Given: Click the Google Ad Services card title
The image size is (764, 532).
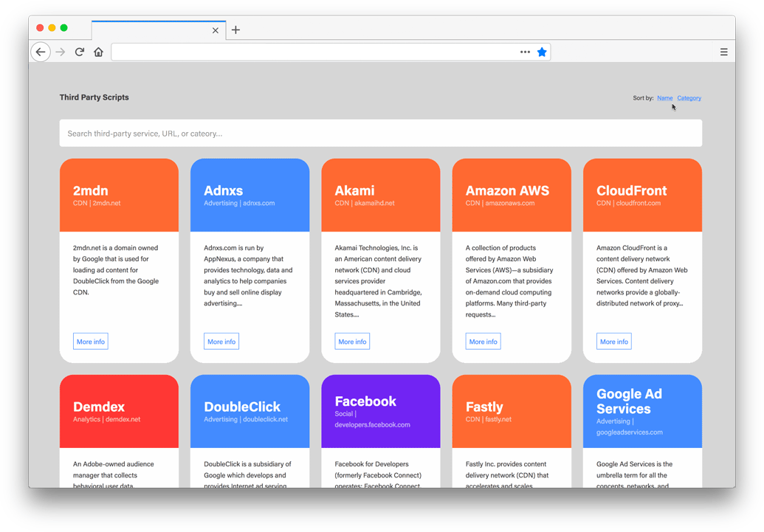Looking at the screenshot, I should click(629, 401).
